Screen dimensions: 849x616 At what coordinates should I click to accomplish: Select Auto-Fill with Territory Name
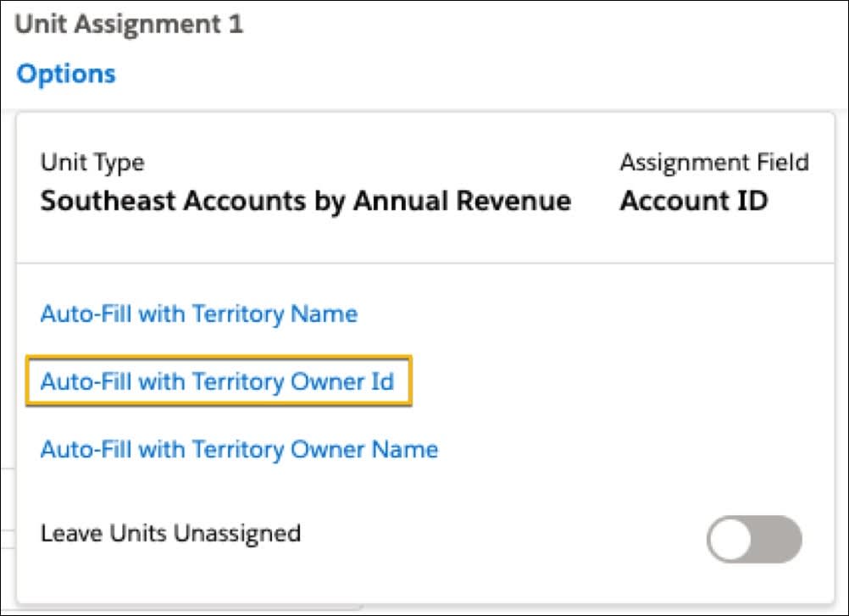tap(199, 314)
